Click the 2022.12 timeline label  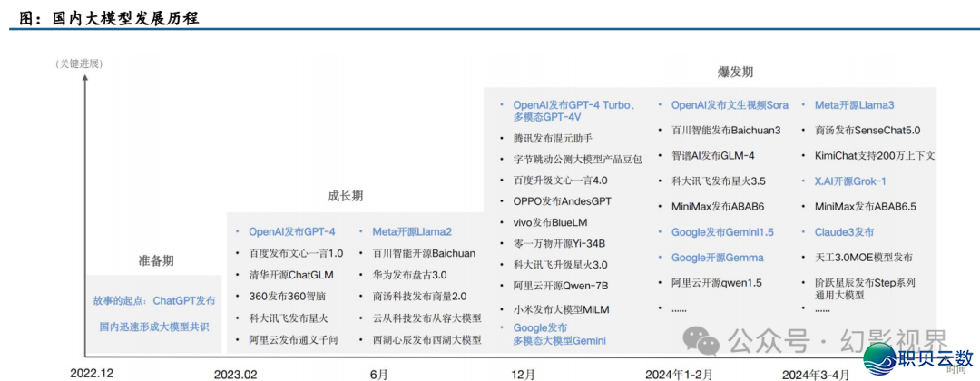[x=93, y=373]
